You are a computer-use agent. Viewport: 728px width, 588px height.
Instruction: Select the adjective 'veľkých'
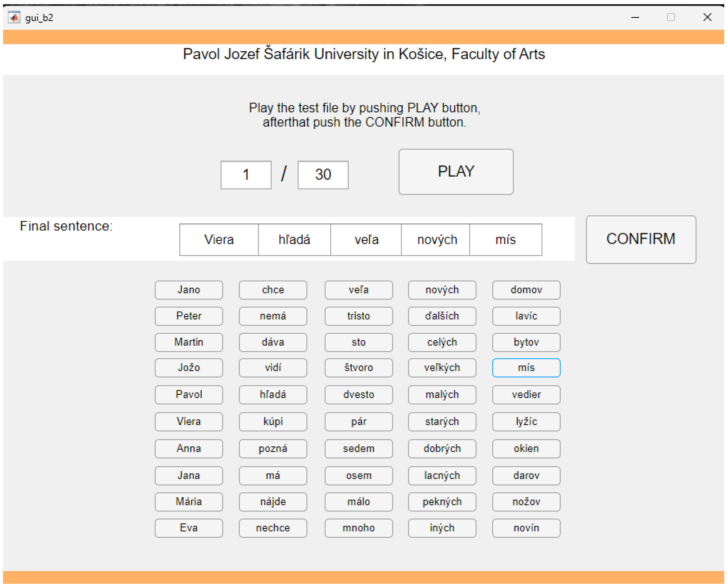click(442, 367)
